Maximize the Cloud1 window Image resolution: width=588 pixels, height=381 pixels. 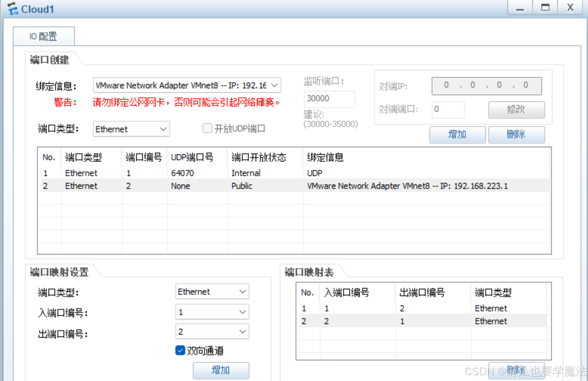click(x=545, y=8)
